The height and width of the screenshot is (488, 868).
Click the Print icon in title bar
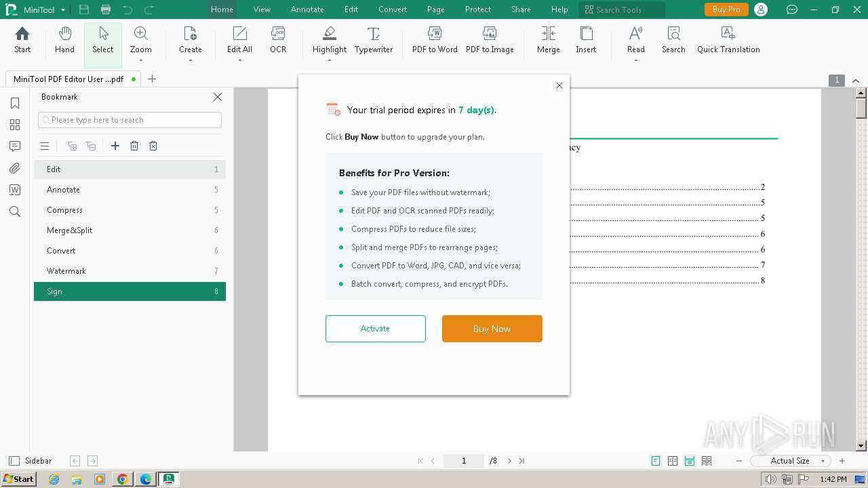coord(106,9)
